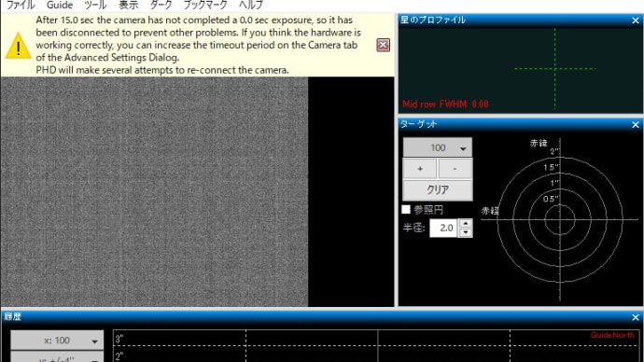Zoom in target with plus button
644x362 pixels.
tap(420, 169)
